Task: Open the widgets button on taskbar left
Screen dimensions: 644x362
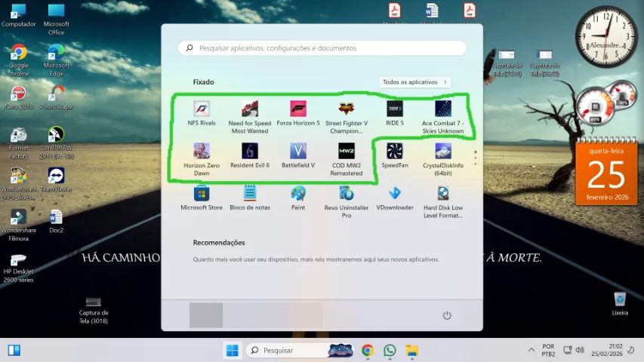Action: point(14,351)
